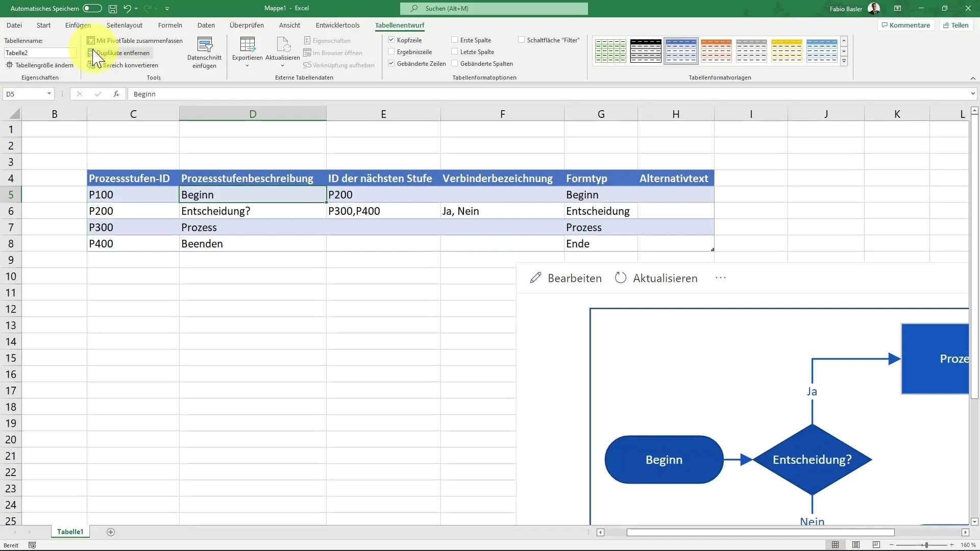980x551 pixels.
Task: Click the Entscheidung? diamond shape
Action: click(x=812, y=460)
